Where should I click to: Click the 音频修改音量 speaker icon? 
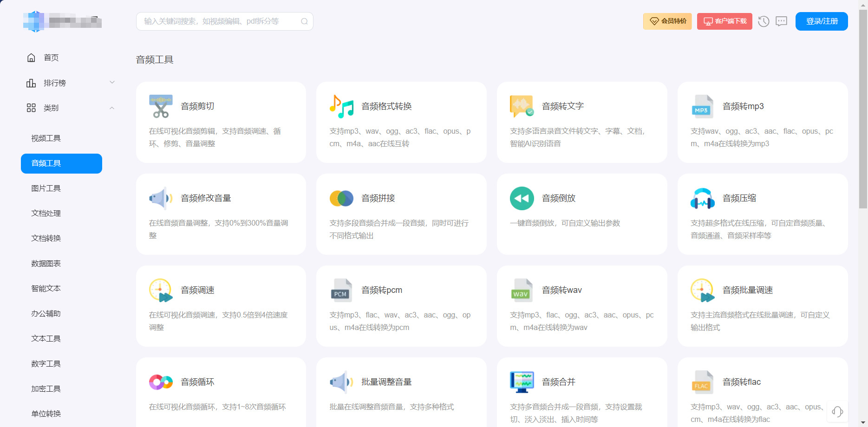pyautogui.click(x=161, y=198)
